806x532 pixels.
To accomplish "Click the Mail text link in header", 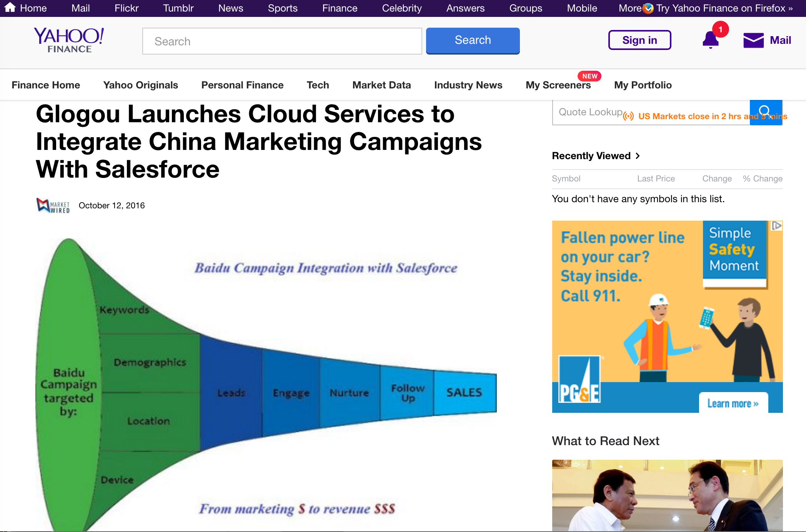I will pos(780,40).
